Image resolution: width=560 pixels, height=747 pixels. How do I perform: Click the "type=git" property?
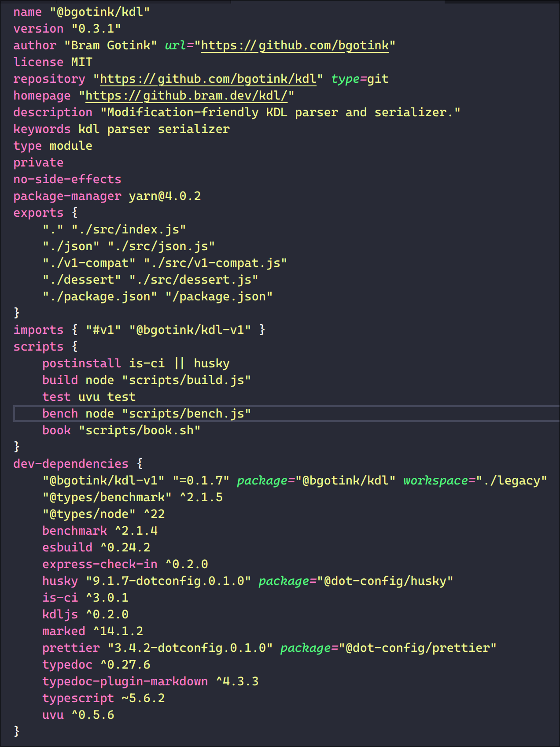click(x=360, y=79)
